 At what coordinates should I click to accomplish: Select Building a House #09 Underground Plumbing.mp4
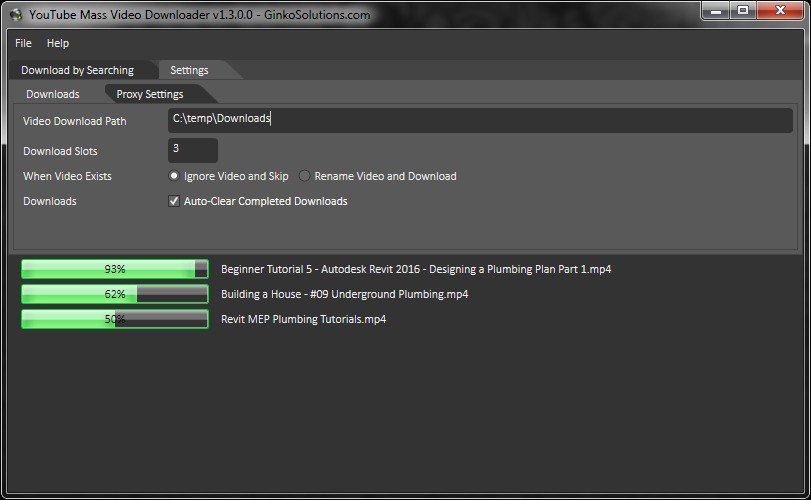tap(344, 294)
